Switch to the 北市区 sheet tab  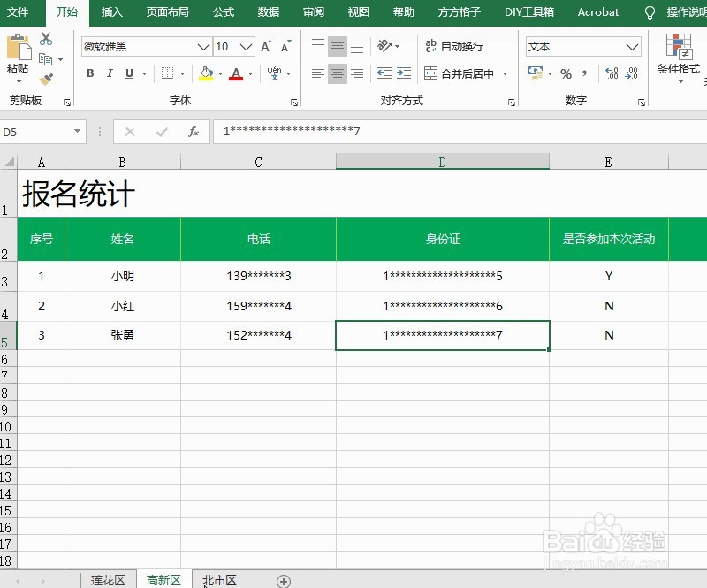[x=218, y=579]
